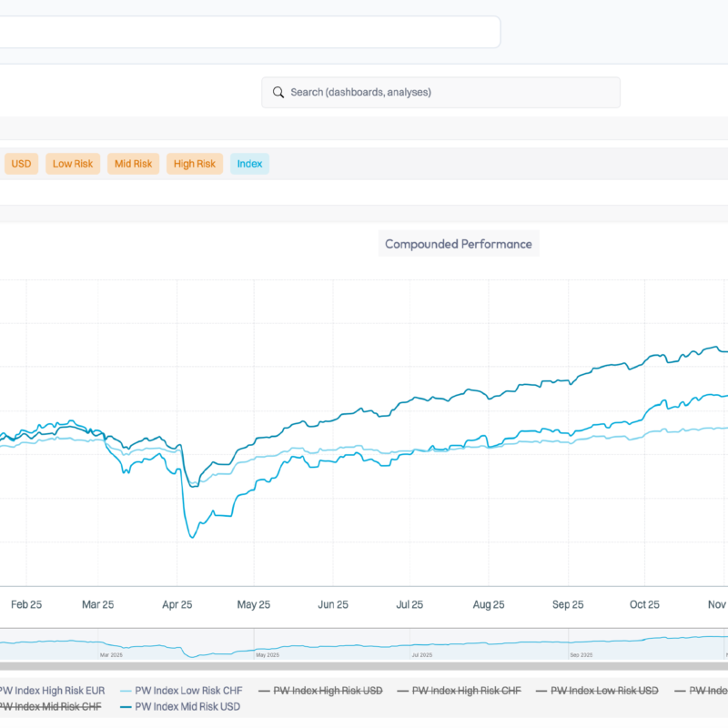The height and width of the screenshot is (728, 728).
Task: Click the Compounded Performance chart title
Action: point(459,244)
